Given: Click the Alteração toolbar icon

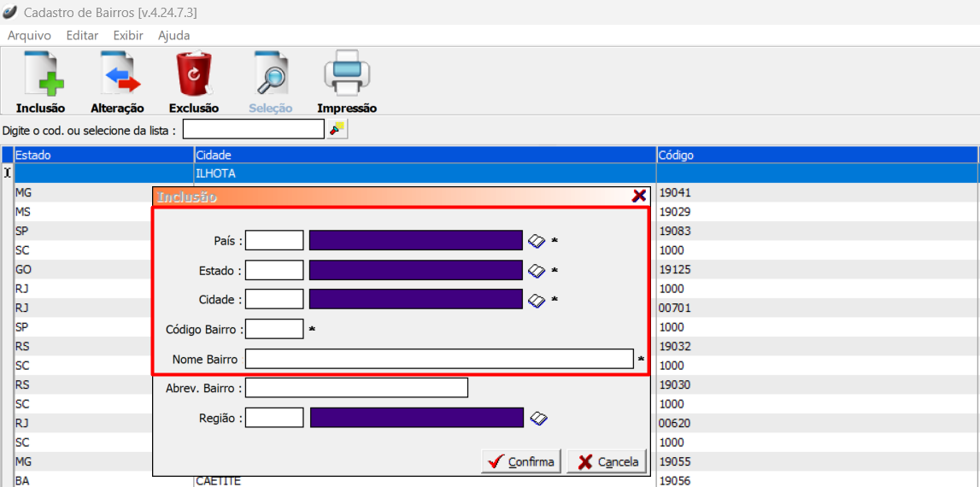Looking at the screenshot, I should (x=118, y=75).
